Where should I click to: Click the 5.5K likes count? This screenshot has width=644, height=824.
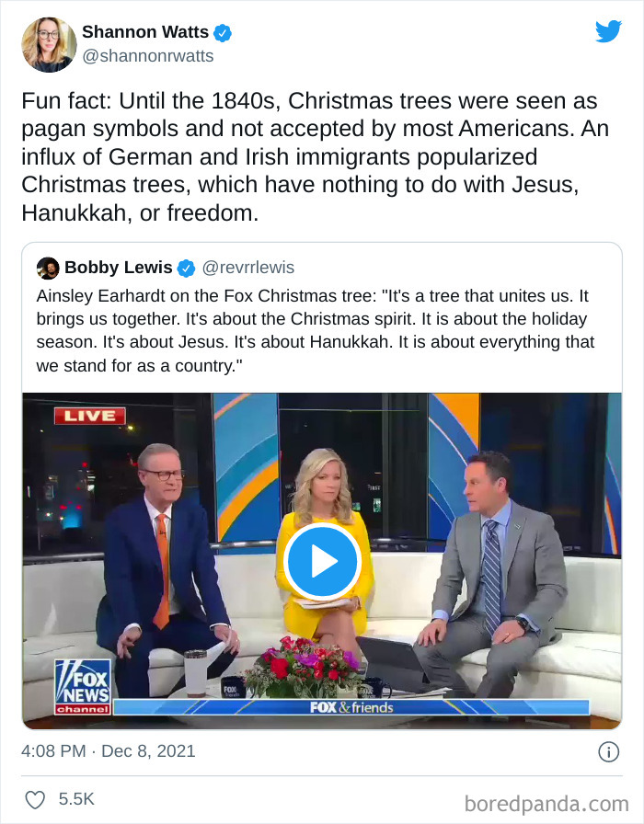tap(76, 799)
